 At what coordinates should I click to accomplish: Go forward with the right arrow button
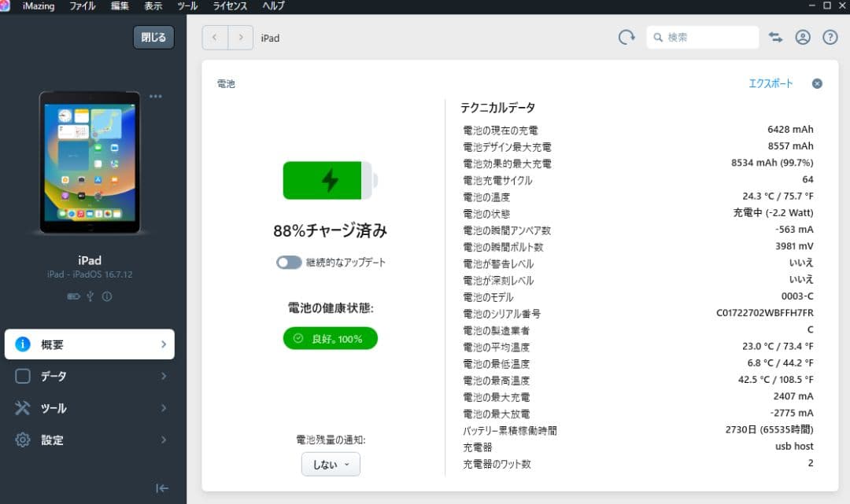241,38
